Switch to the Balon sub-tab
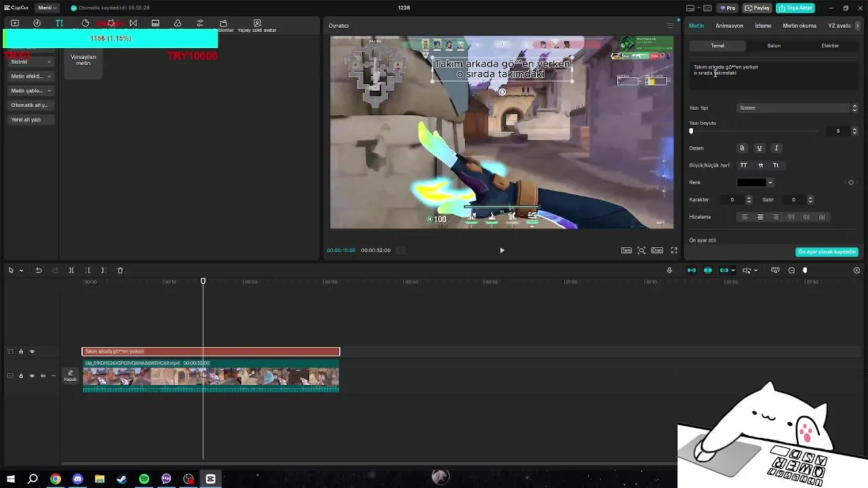 774,45
